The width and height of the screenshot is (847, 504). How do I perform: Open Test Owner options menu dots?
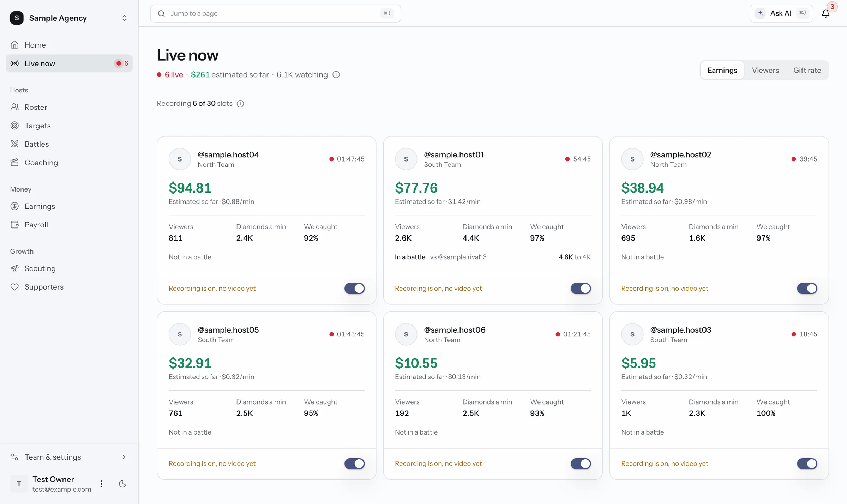101,484
